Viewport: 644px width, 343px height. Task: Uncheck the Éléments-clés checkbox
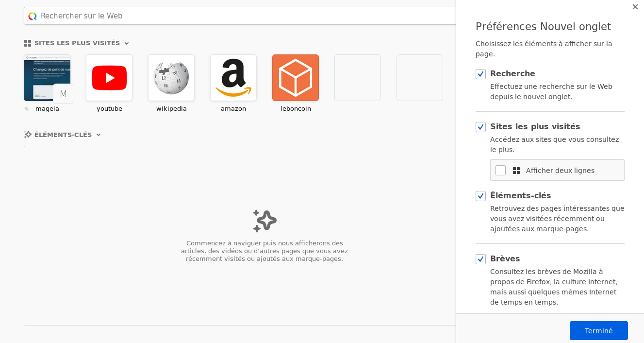coord(480,196)
